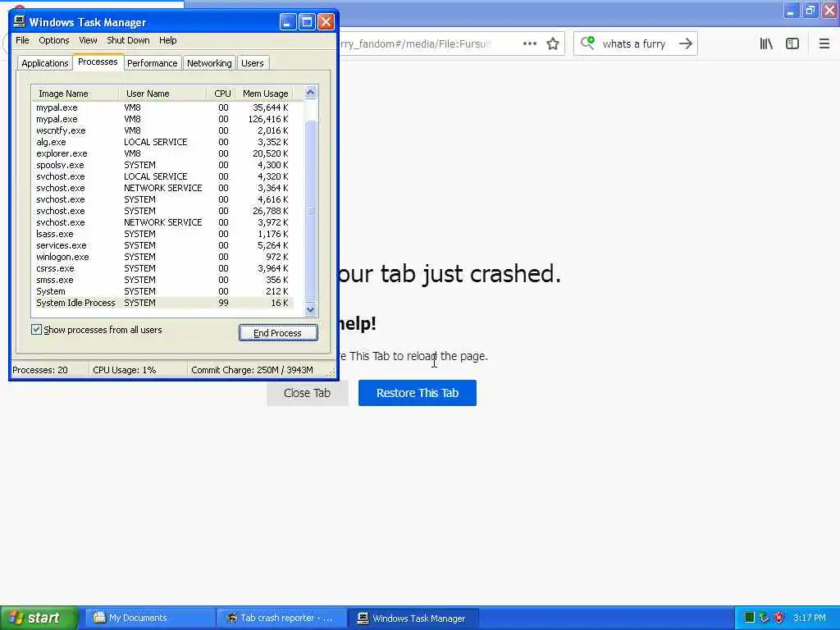This screenshot has height=630, width=840.
Task: Open the Options menu in Task Manager
Action: (53, 40)
